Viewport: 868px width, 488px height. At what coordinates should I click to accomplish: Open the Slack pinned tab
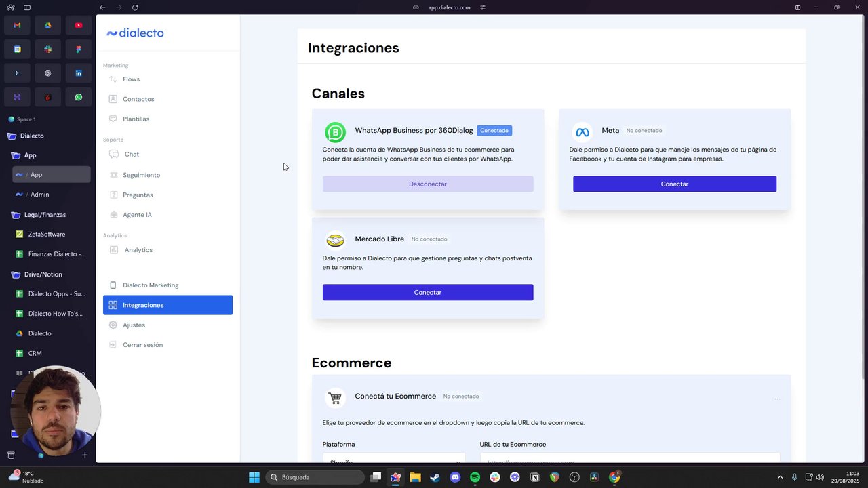point(47,49)
